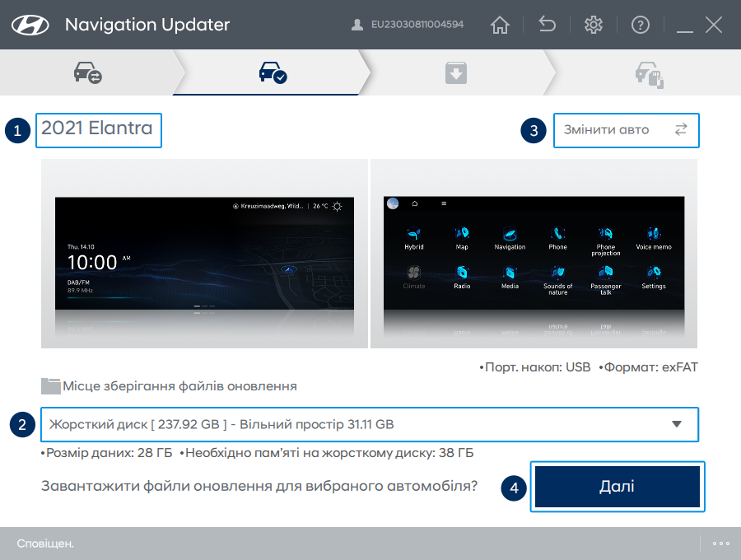Click the home screen preview thumbnail
Viewport: 741px width, 560px height.
coord(204,254)
